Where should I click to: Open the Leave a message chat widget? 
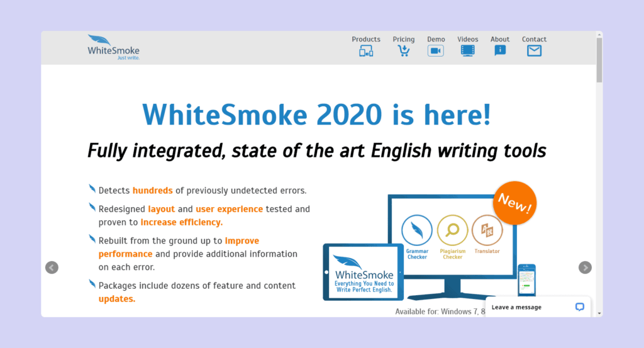coord(516,307)
